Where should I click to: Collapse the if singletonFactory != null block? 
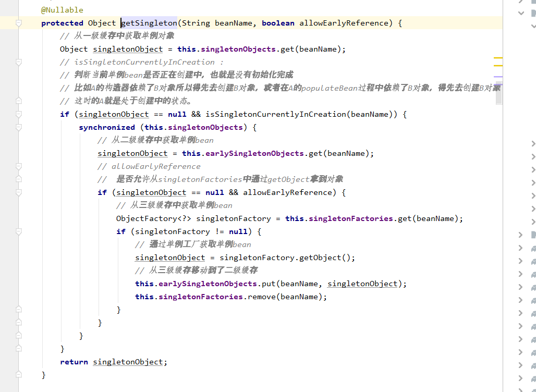click(x=19, y=232)
